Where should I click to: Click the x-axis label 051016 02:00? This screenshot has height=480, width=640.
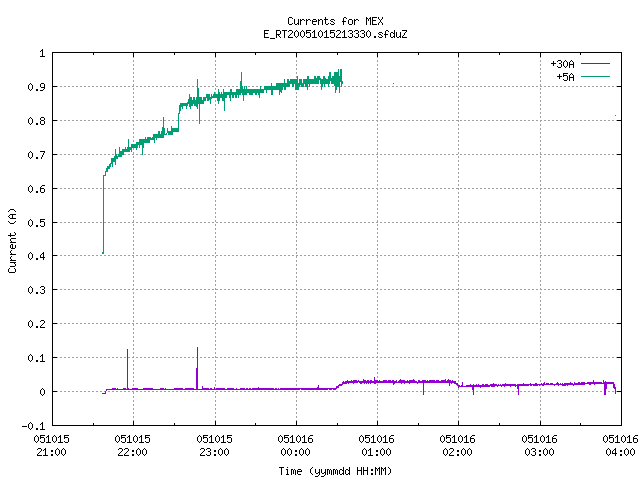point(458,445)
